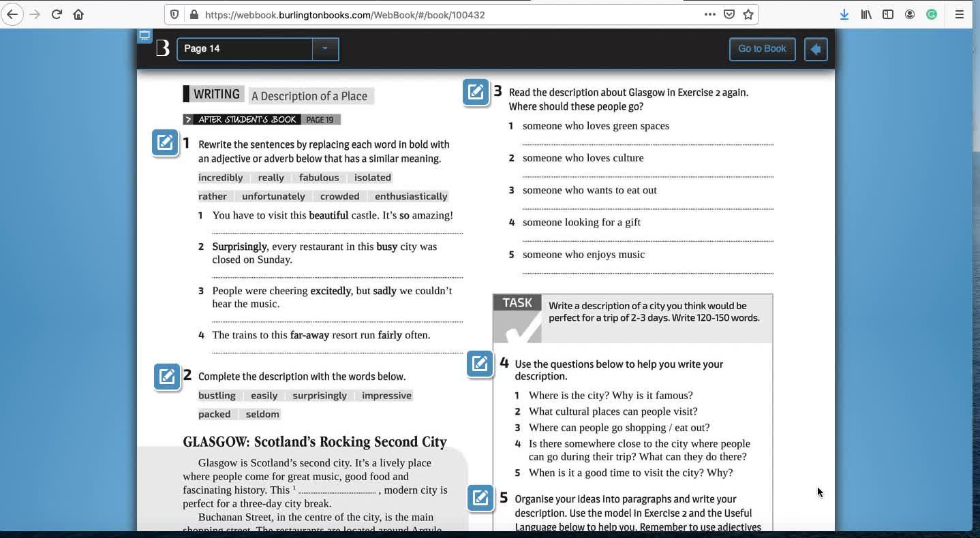Reload the current webbook page

coord(57,14)
